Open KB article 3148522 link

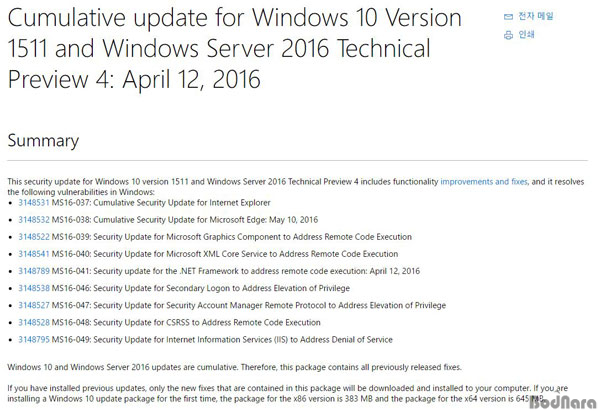click(34, 237)
